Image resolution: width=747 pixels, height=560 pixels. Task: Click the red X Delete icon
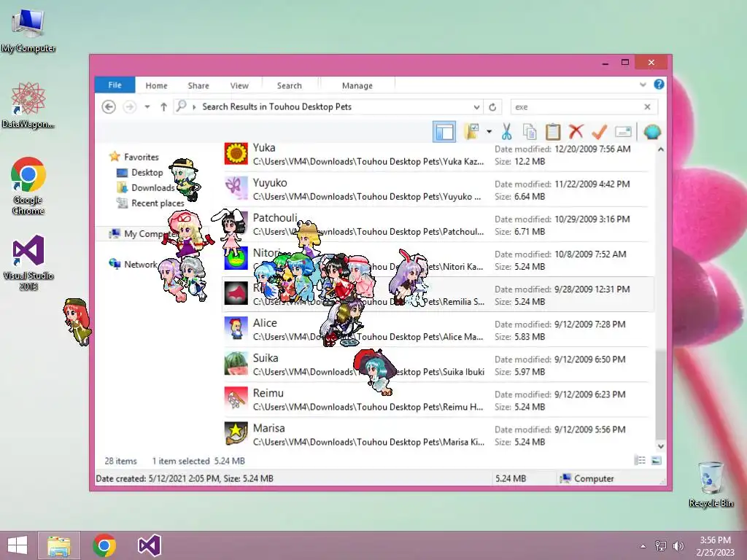tap(576, 131)
